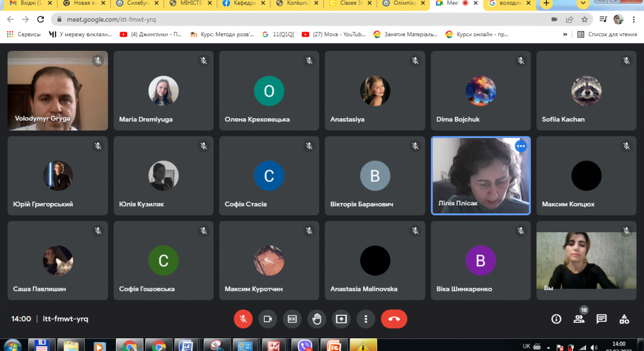Image resolution: width=644 pixels, height=351 pixels.
Task: Unmute the microphone in the call toolbar
Action: 243,319
